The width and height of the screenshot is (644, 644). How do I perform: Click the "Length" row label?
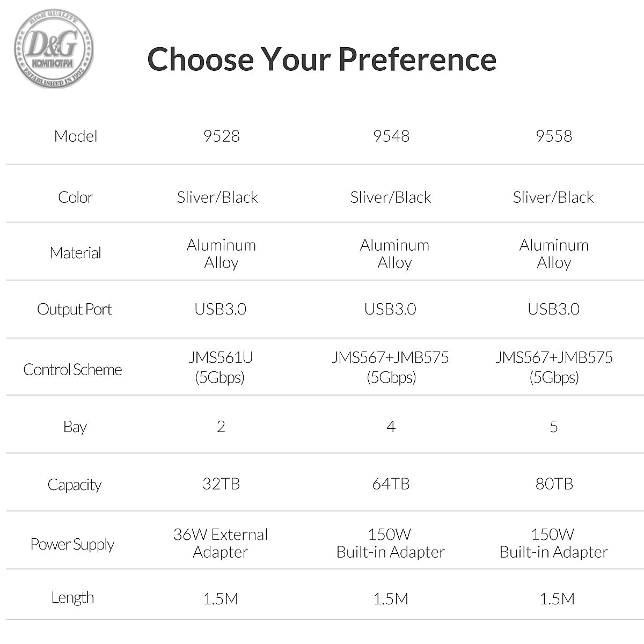[72, 597]
